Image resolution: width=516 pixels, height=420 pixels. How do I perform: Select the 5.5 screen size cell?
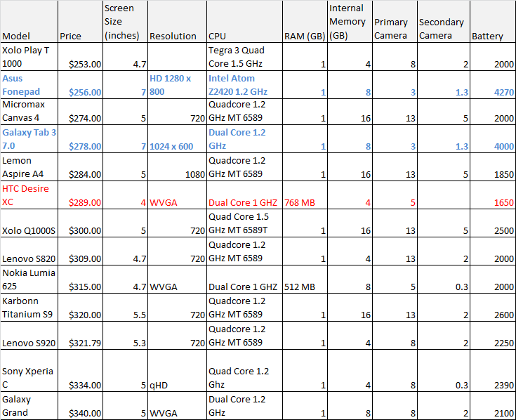click(125, 308)
